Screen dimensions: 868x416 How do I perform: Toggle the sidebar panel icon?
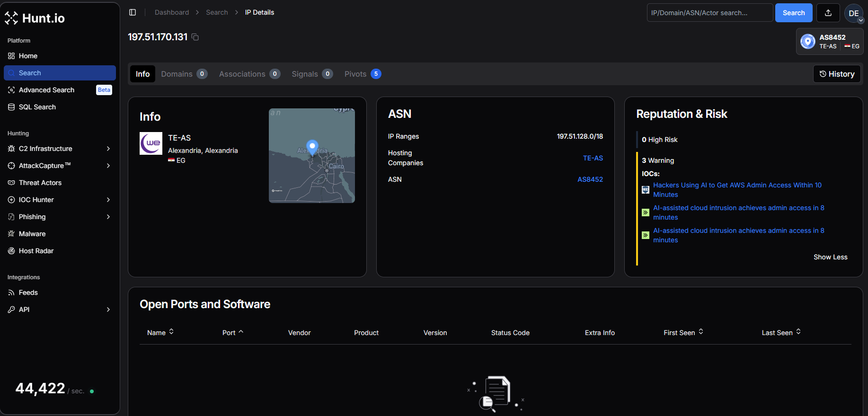pyautogui.click(x=133, y=12)
